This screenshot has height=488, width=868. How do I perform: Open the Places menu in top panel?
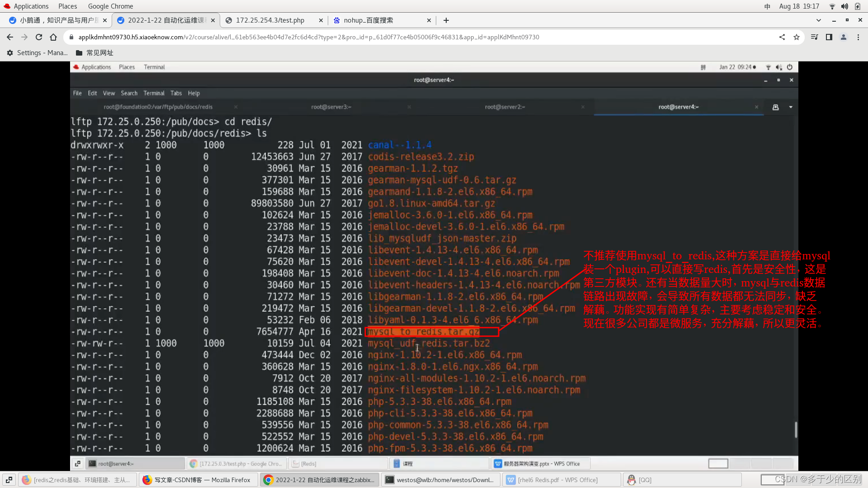(67, 6)
